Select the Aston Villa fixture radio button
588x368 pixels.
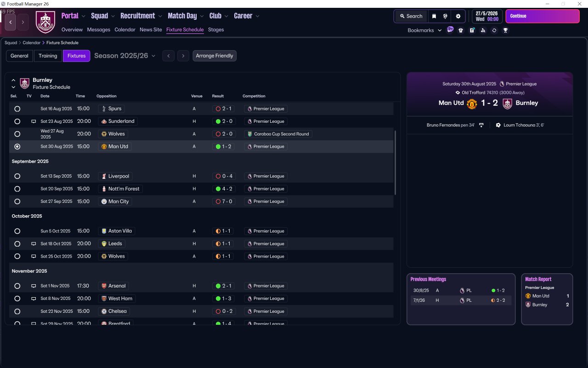point(17,231)
